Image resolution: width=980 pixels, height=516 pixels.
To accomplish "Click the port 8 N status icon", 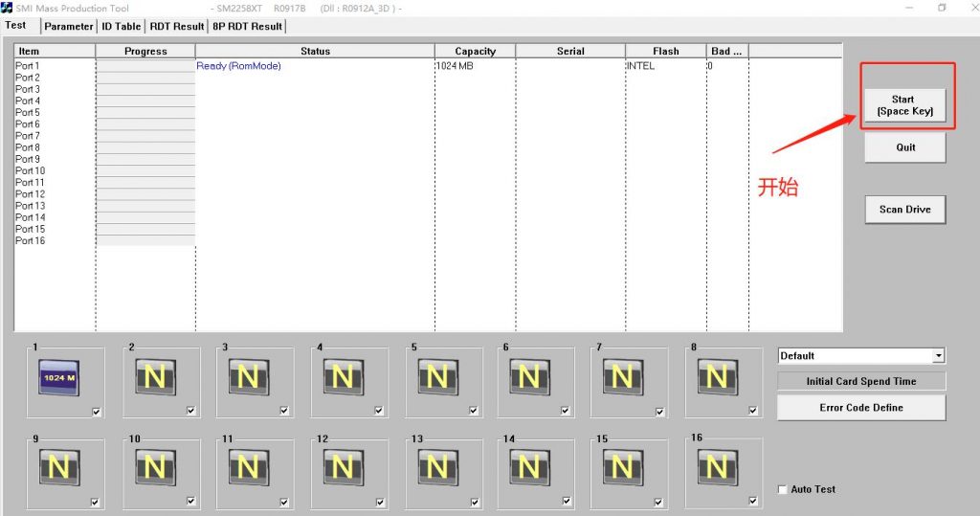I will click(x=717, y=378).
